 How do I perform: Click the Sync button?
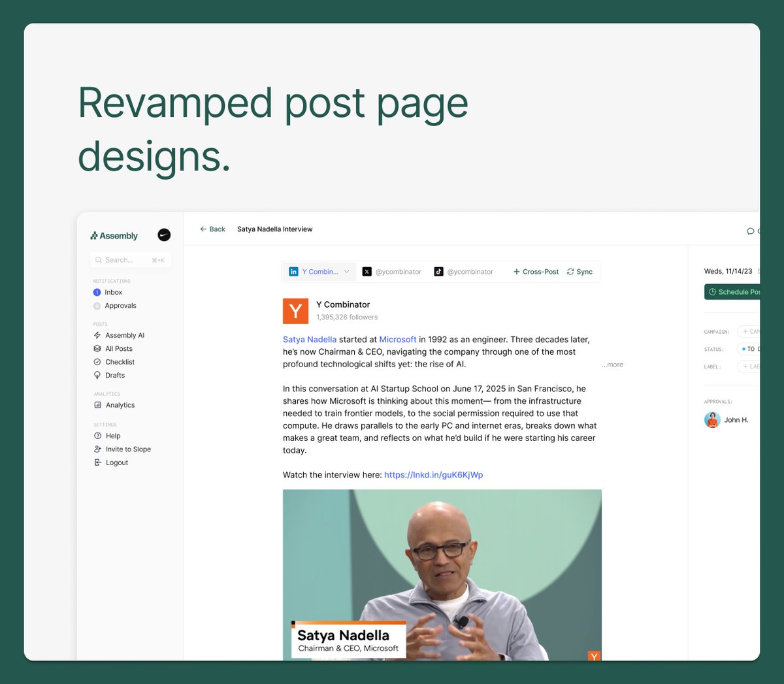tap(580, 272)
